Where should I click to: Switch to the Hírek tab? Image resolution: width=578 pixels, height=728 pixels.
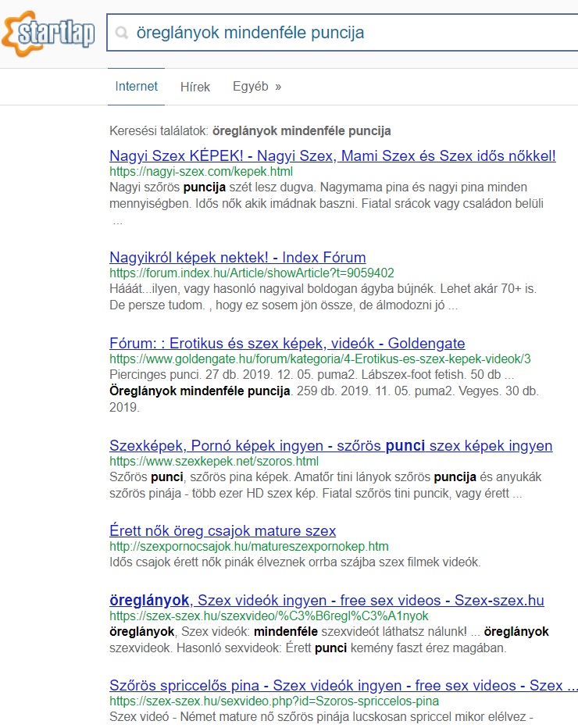[x=195, y=87]
